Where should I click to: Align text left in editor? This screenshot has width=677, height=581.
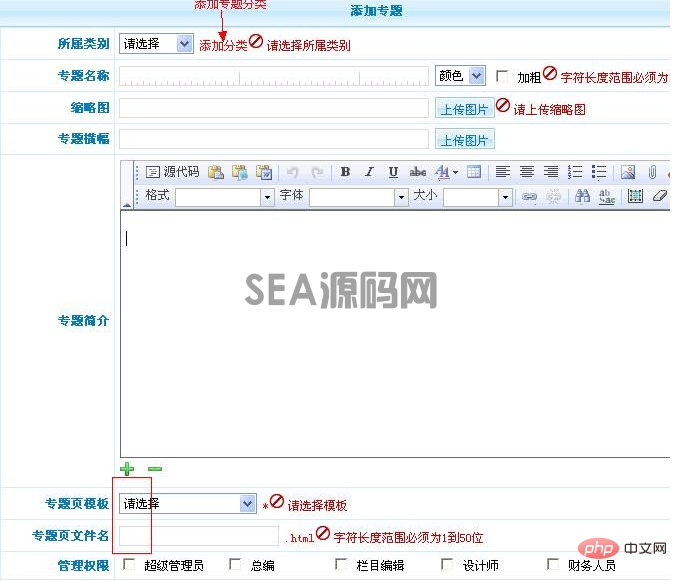pyautogui.click(x=503, y=172)
